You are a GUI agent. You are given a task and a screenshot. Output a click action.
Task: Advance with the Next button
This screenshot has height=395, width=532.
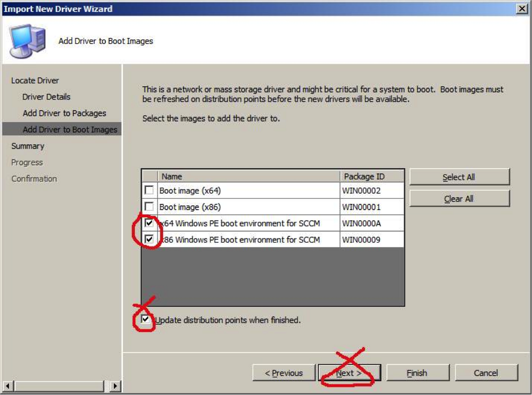coord(350,373)
